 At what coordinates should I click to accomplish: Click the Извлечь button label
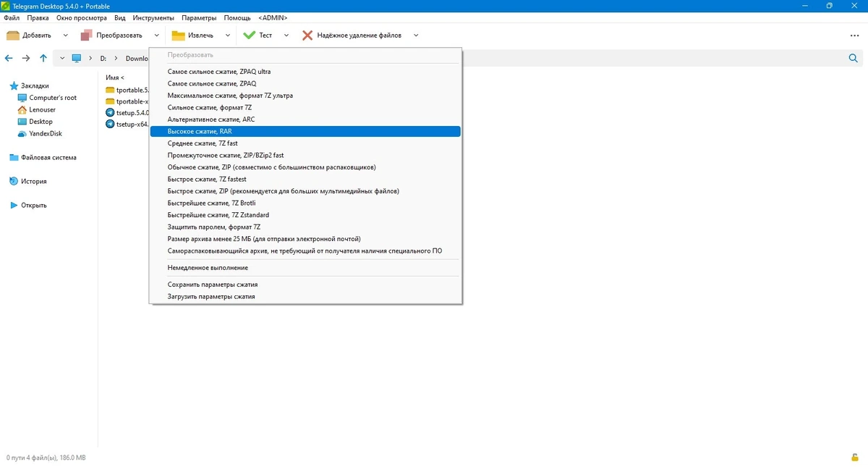pos(200,35)
